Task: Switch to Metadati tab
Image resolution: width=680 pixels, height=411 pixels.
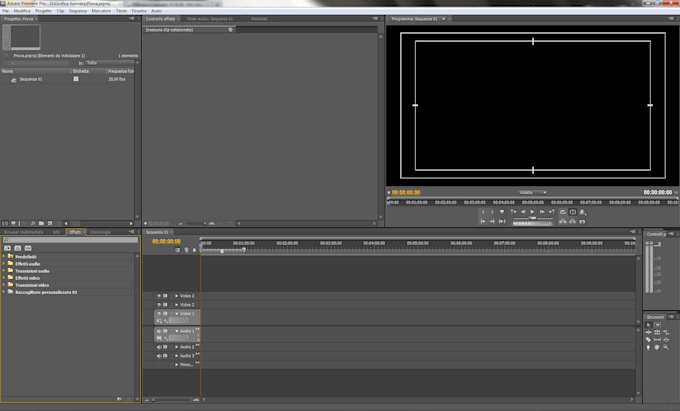Action: click(259, 19)
